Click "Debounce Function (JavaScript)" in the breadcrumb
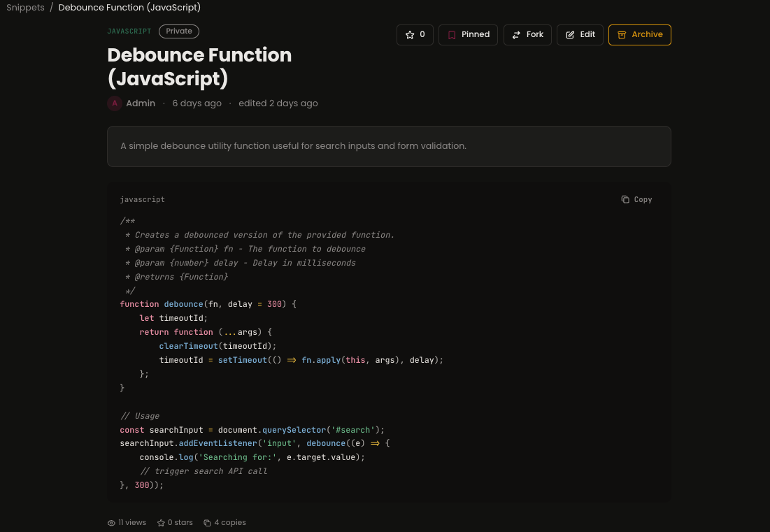Image resolution: width=770 pixels, height=532 pixels. point(129,8)
